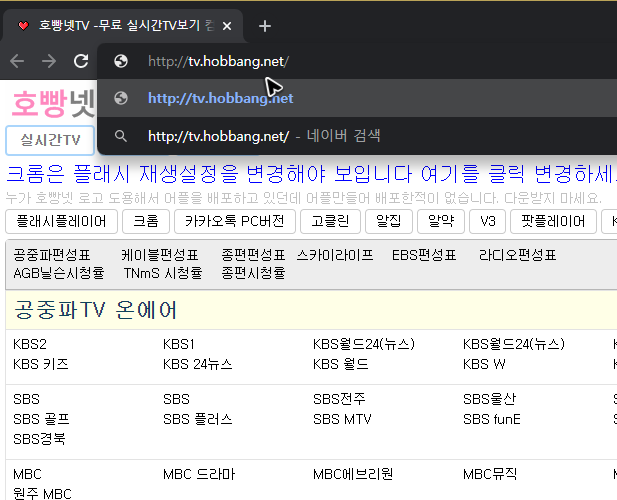Open the SBS MTV channel
Screen dimensions: 617x500
pyautogui.click(x=342, y=419)
